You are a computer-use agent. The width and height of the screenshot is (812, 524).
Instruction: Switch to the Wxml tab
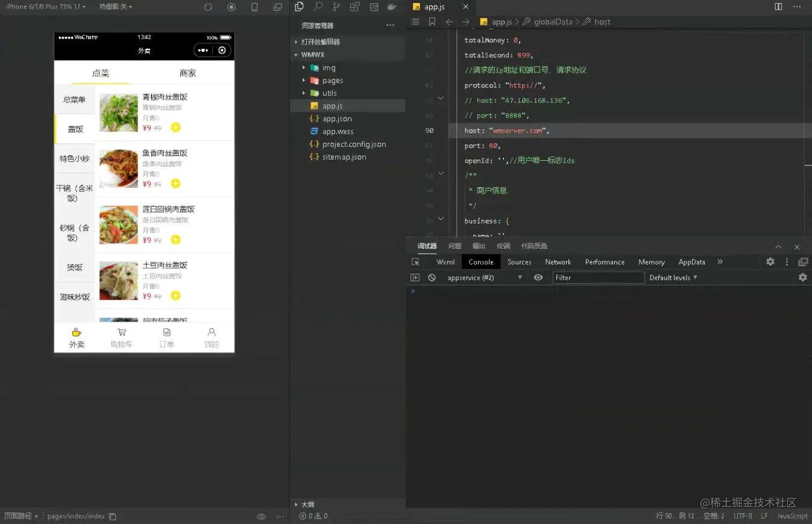click(x=445, y=262)
